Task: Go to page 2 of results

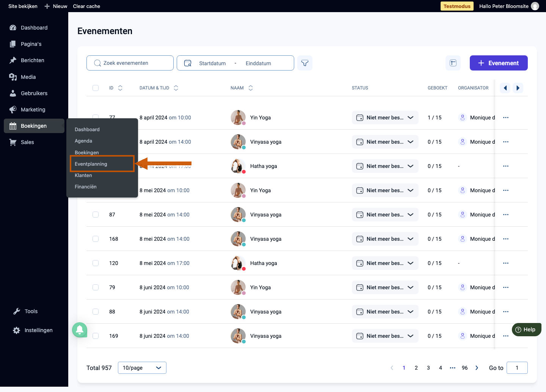Action: [x=416, y=368]
